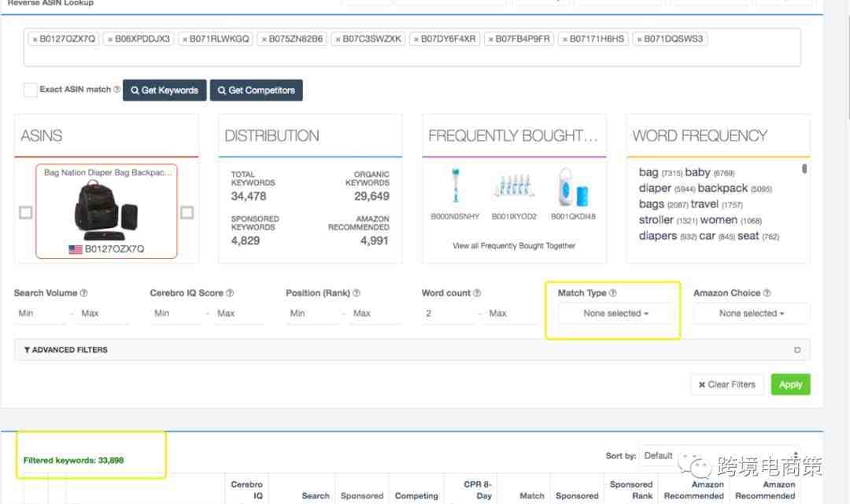This screenshot has width=850, height=504.
Task: Open the Search Volume help icon
Action: pos(83,292)
